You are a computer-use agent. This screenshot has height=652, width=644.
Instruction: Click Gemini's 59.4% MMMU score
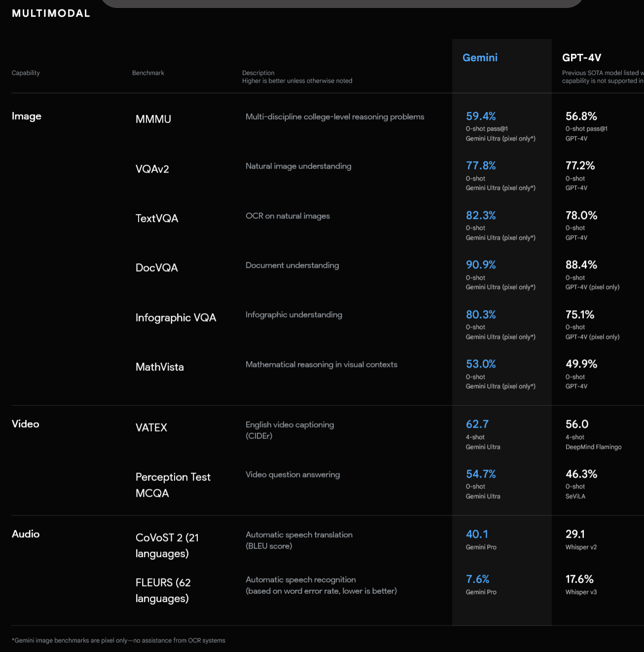(481, 116)
